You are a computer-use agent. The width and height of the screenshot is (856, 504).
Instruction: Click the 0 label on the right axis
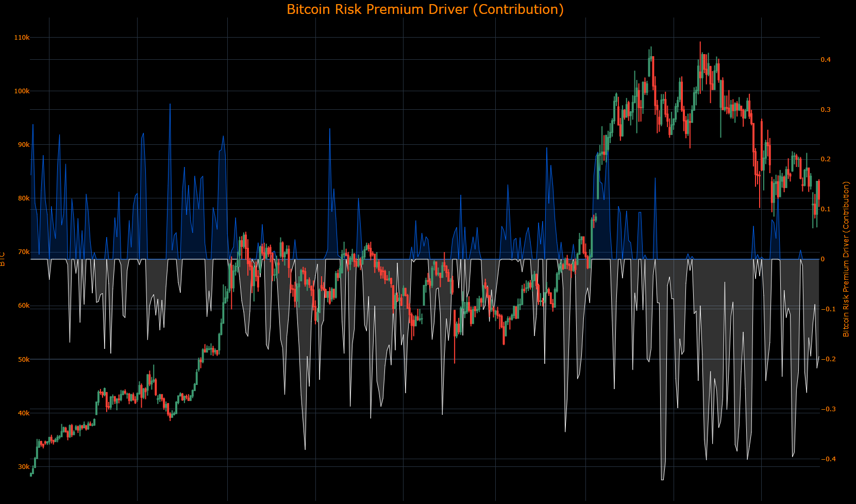click(x=823, y=259)
